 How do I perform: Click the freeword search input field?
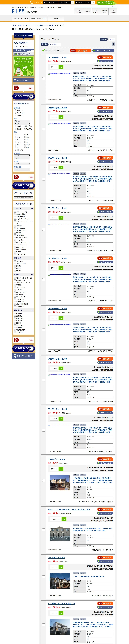[x=24, y=198]
